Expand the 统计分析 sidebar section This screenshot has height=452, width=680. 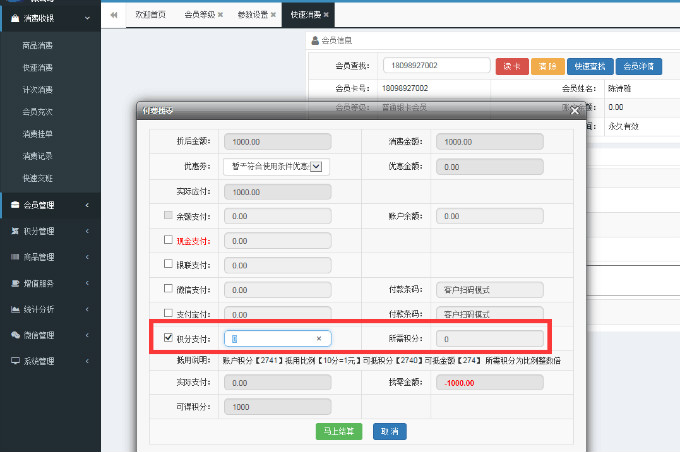(x=87, y=309)
